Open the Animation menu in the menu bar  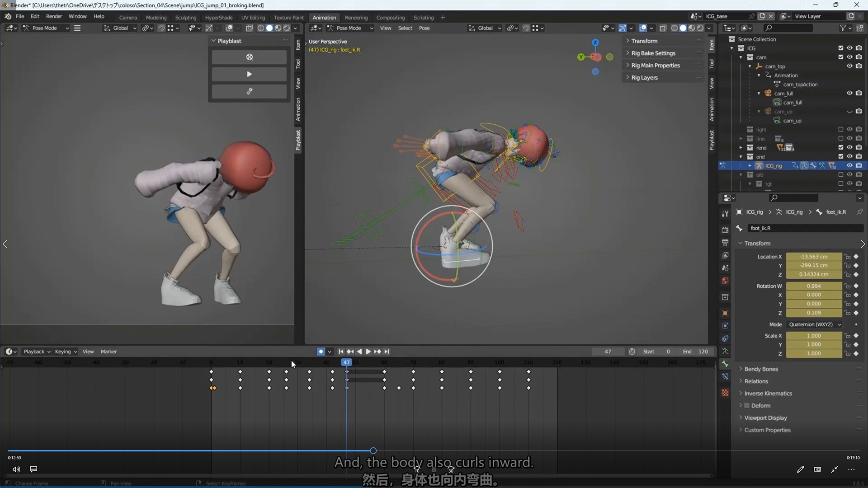point(324,17)
